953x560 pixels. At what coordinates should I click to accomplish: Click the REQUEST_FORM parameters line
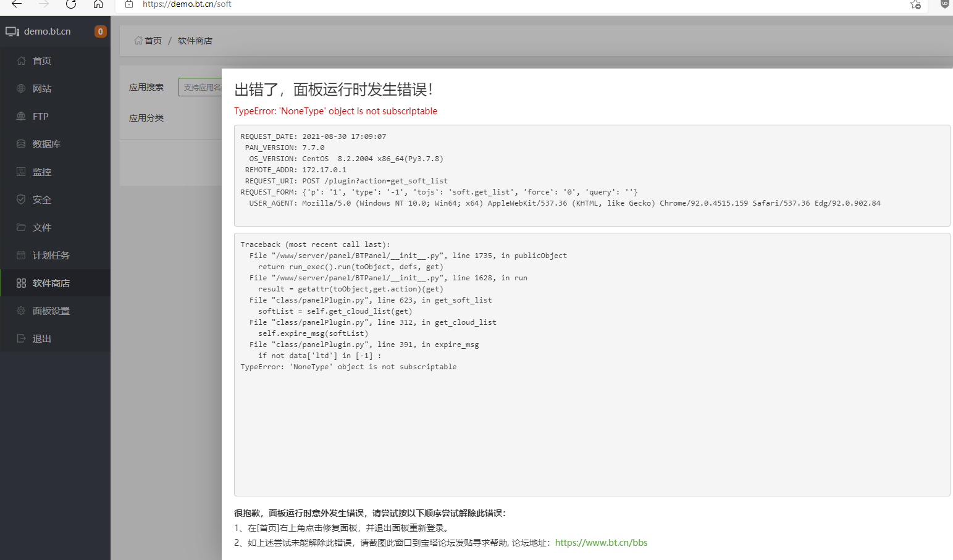click(439, 192)
